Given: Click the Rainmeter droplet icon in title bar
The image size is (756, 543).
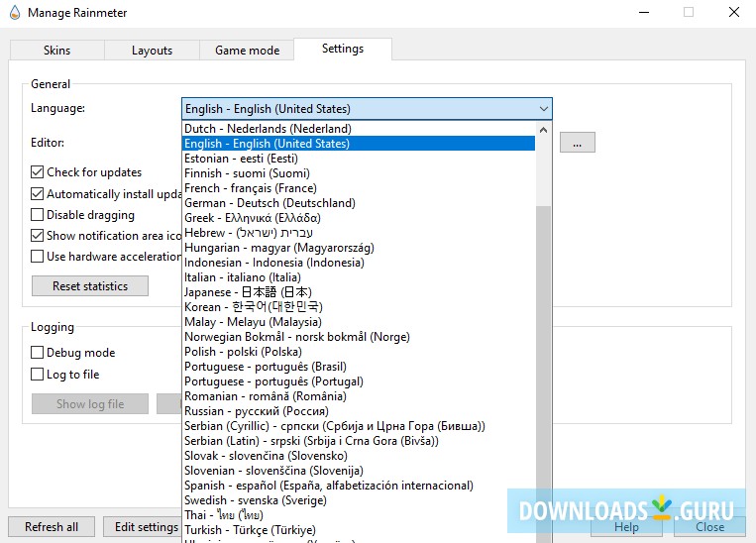Looking at the screenshot, I should tap(15, 13).
